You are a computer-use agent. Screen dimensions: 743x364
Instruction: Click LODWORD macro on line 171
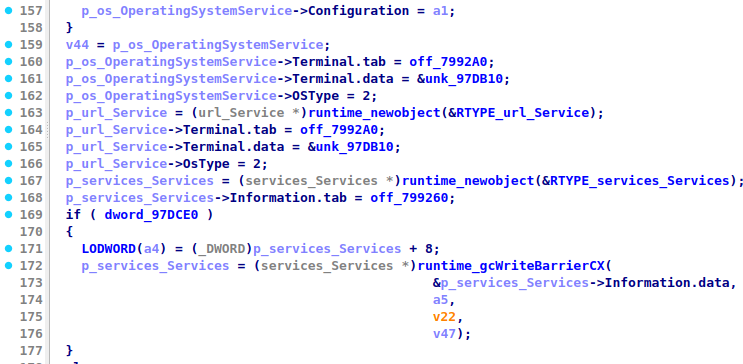(x=109, y=249)
